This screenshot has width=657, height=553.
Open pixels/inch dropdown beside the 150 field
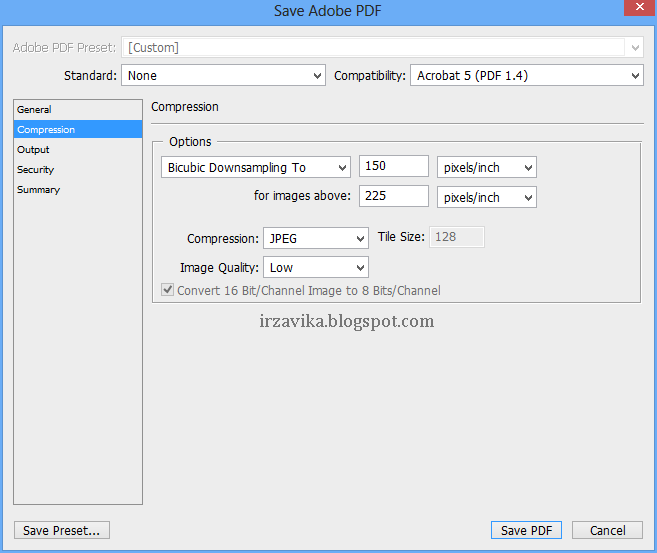coord(486,168)
